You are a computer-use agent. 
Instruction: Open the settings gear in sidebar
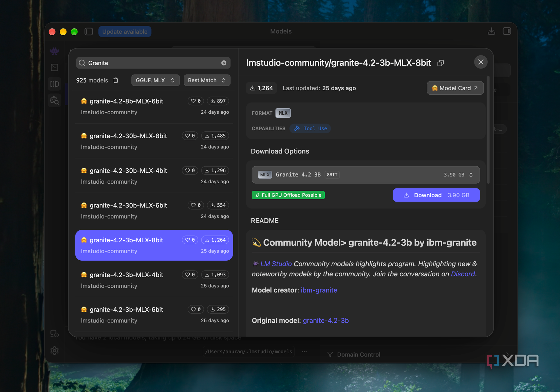pos(54,351)
